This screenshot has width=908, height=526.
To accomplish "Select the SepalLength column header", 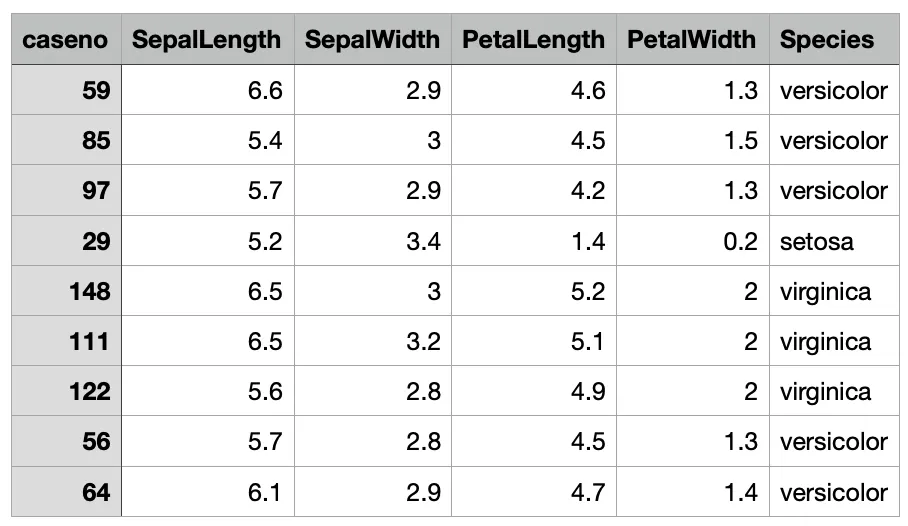I will point(207,40).
